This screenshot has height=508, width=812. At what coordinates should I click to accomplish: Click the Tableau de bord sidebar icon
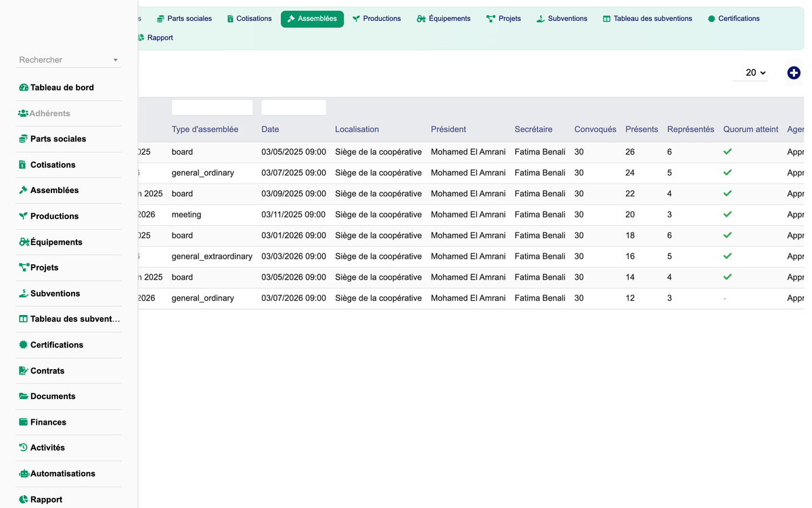pyautogui.click(x=24, y=87)
